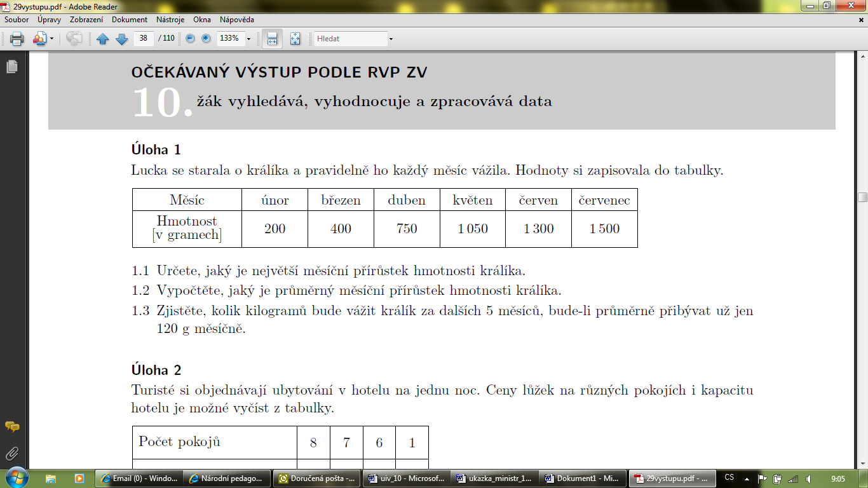Viewport: 868px width, 488px height.
Task: Expand the collaborate icon dropdown arrow
Action: click(x=51, y=39)
